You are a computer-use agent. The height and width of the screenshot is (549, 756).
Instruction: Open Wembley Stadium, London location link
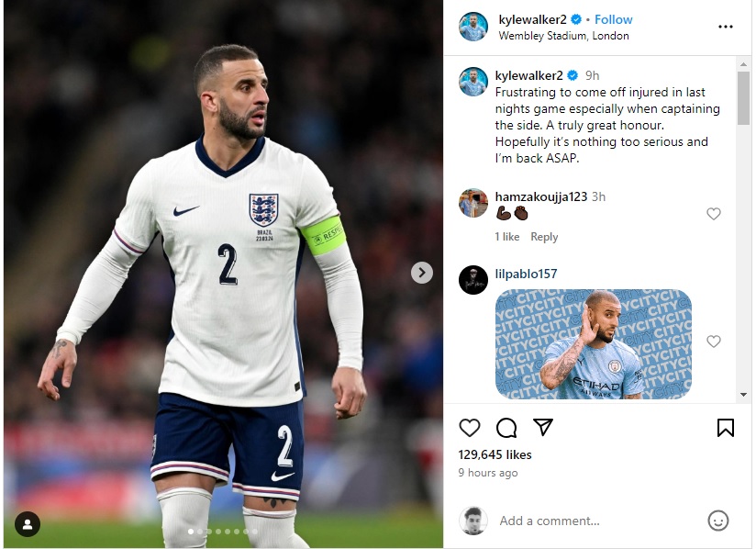[563, 36]
